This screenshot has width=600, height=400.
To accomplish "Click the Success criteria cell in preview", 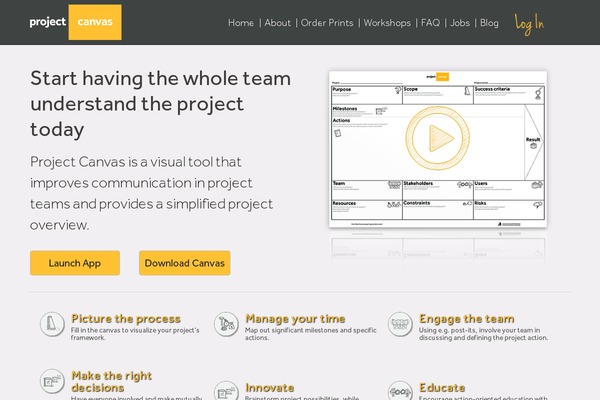I will click(509, 95).
